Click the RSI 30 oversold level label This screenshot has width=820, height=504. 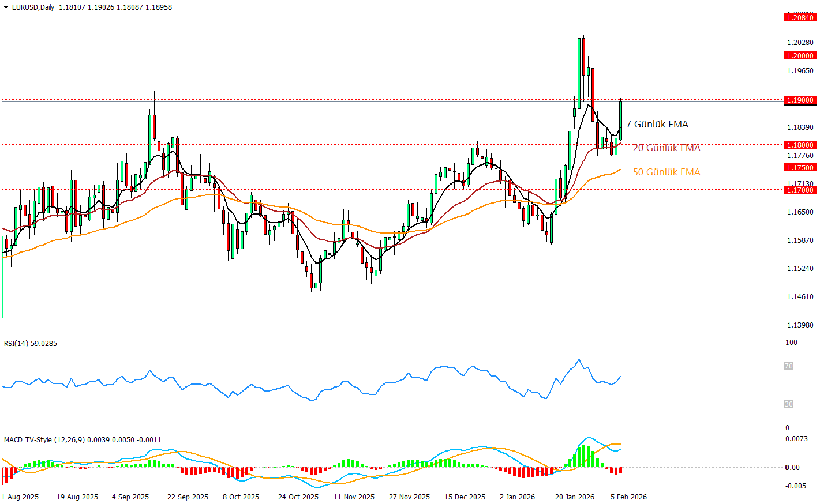(x=788, y=404)
